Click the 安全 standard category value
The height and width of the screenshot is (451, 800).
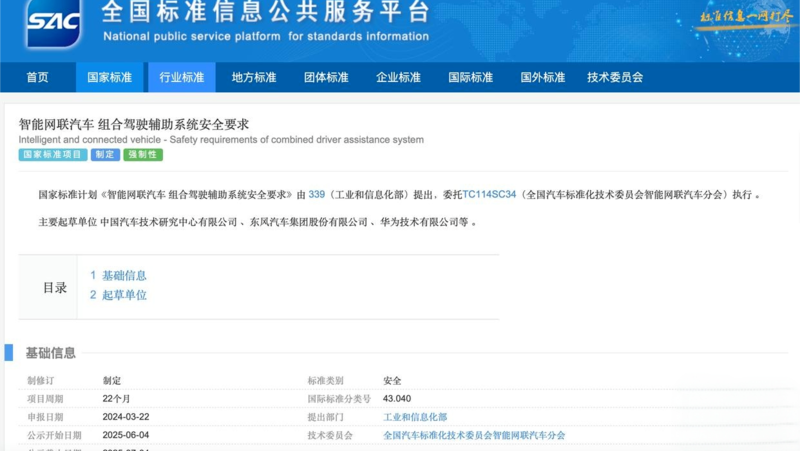tap(392, 381)
